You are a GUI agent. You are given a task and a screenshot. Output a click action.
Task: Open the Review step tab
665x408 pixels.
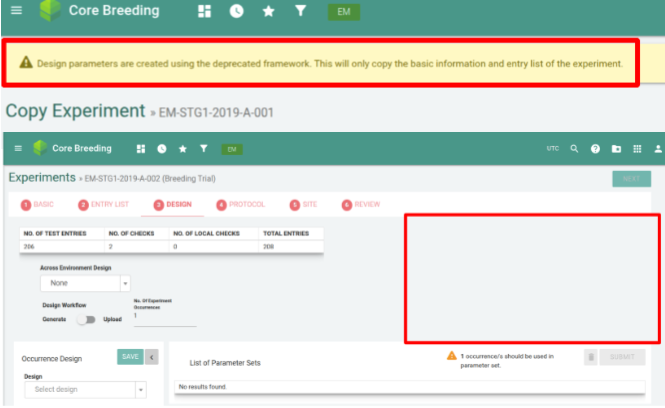coord(361,204)
